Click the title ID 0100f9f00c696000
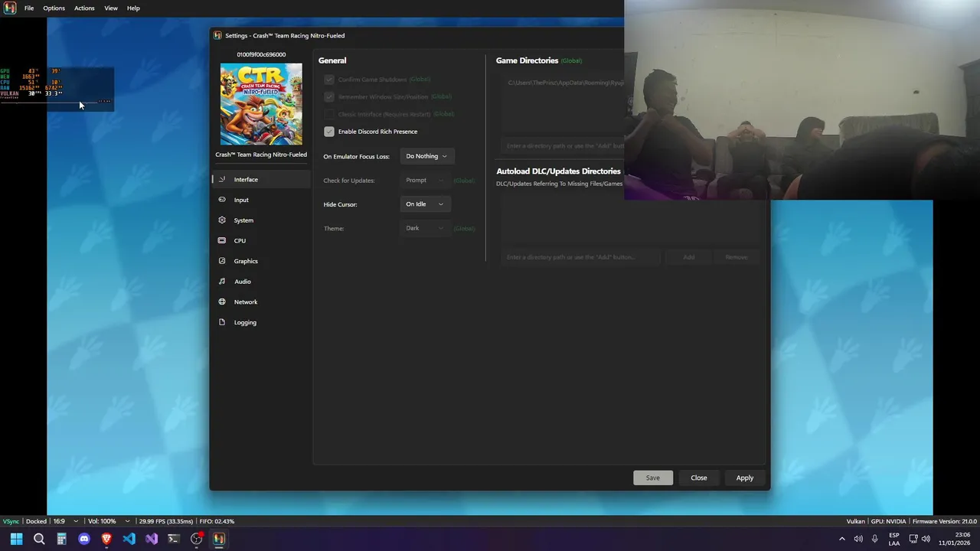Viewport: 980px width, 551px height. point(261,55)
